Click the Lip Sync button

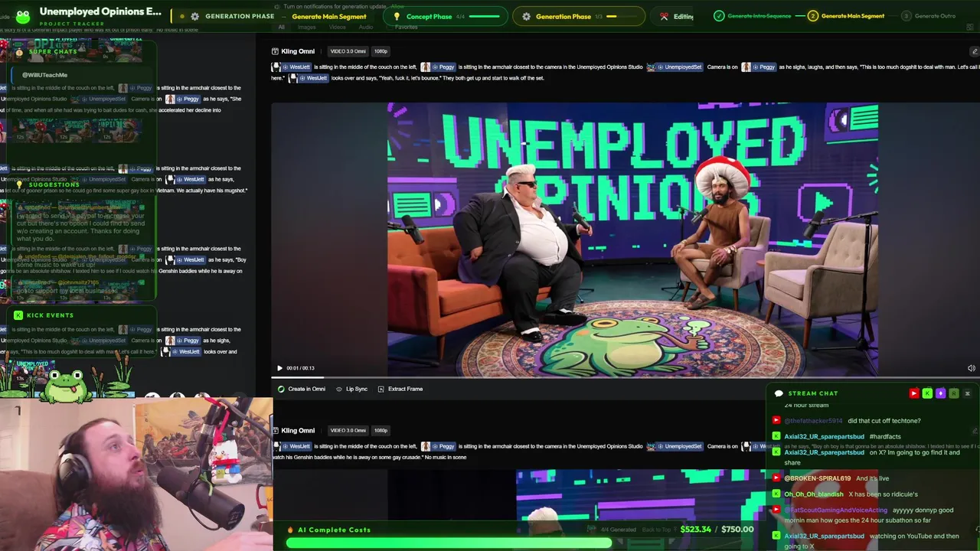tap(351, 389)
